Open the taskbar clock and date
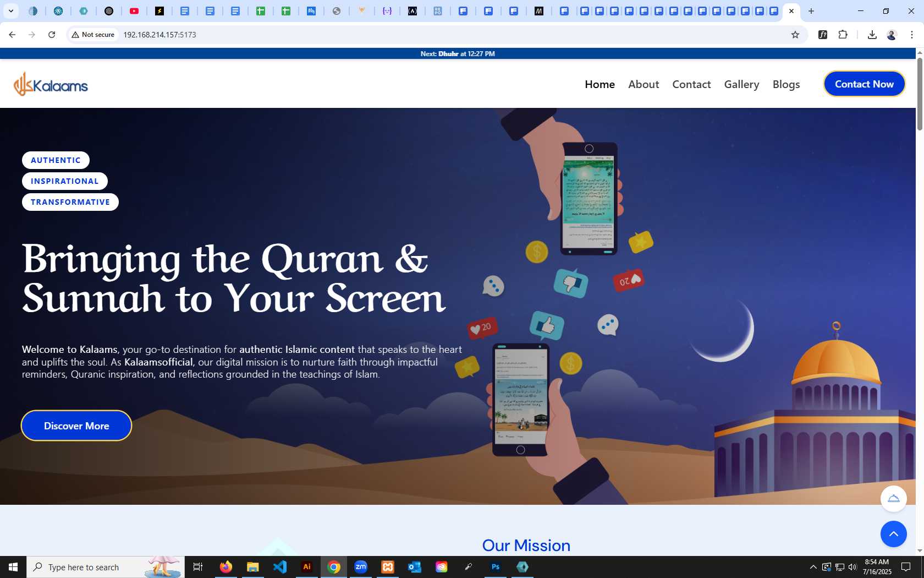The image size is (924, 578). pos(877,567)
